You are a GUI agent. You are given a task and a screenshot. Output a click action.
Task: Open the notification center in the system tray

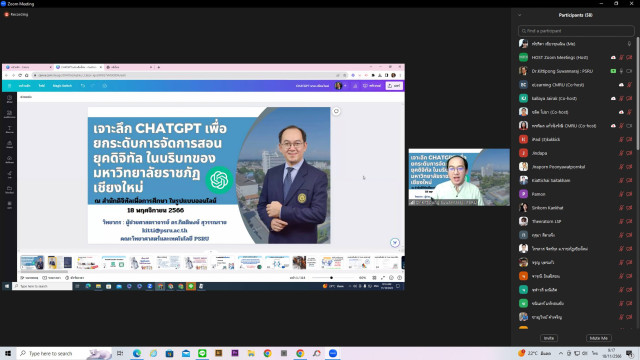point(630,353)
